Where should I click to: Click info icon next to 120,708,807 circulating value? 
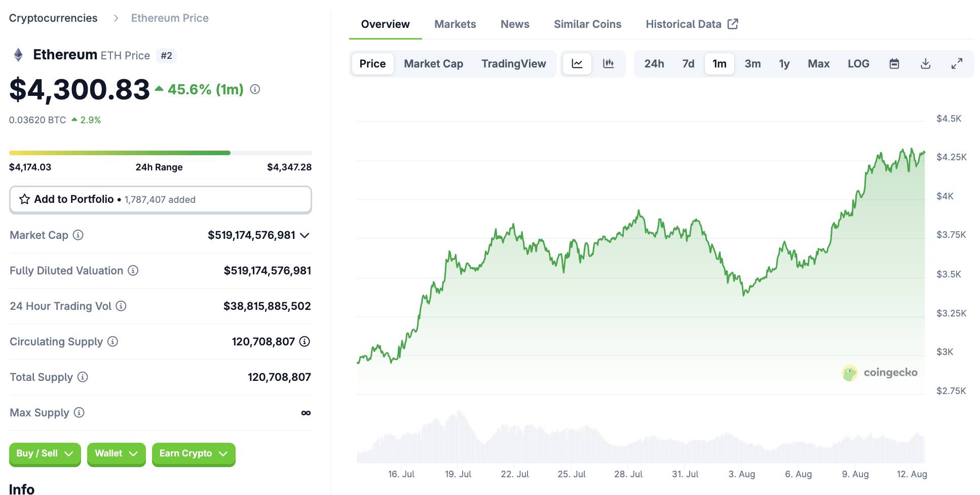click(x=305, y=341)
